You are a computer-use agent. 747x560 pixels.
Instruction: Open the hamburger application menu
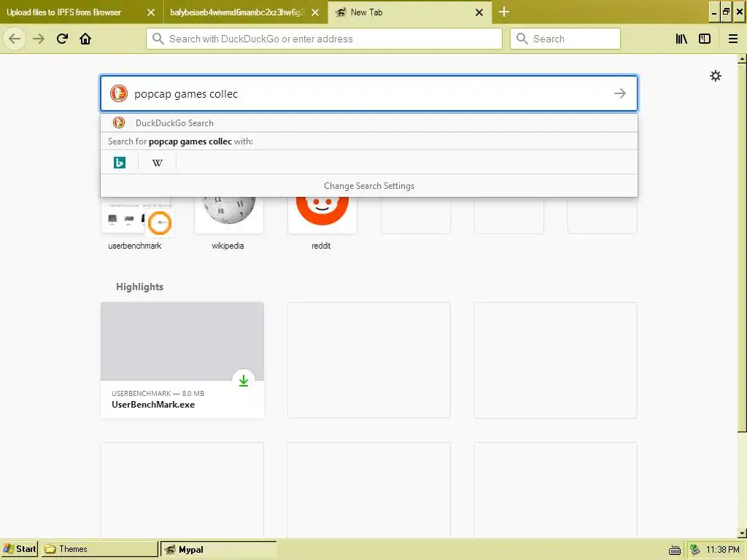point(732,39)
